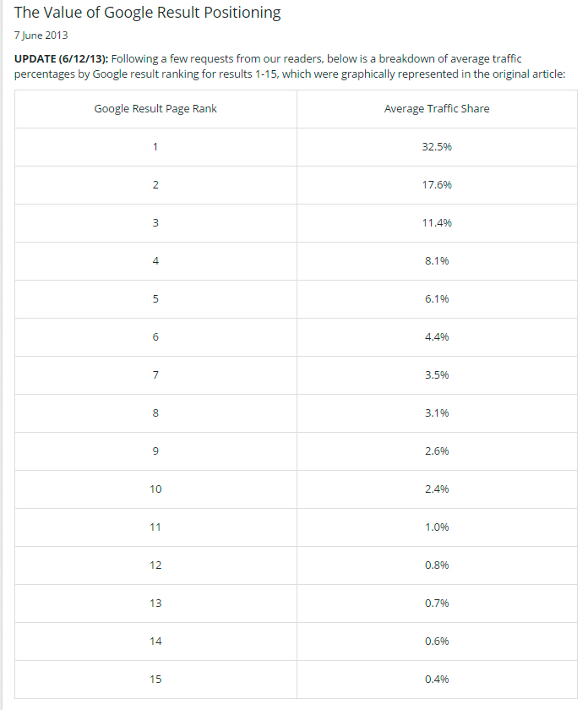Click the 2.6% traffic share value
This screenshot has height=710, width=588.
tap(436, 451)
